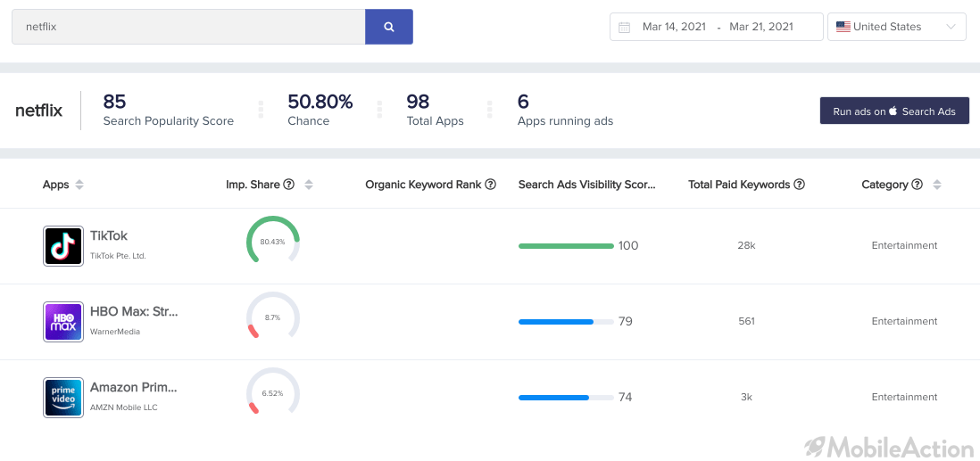Click the calendar icon in date range
Screen dimensions: 980x461
(x=624, y=27)
